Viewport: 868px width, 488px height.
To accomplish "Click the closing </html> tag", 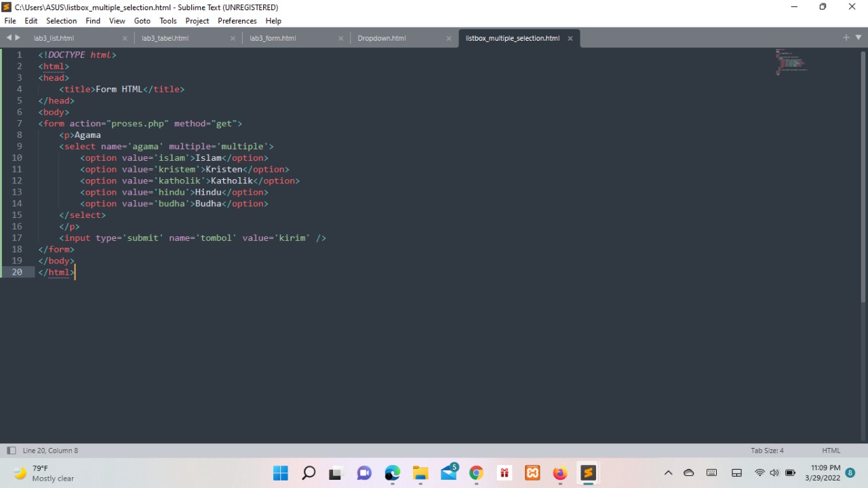I will [56, 272].
